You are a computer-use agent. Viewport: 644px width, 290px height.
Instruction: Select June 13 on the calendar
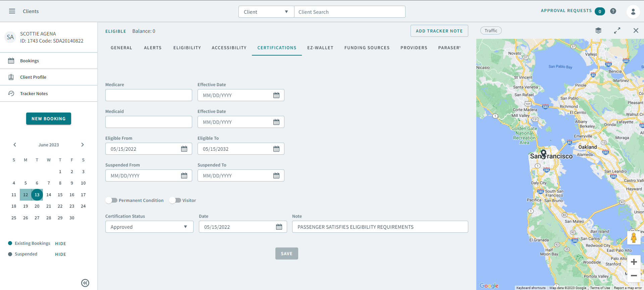tap(37, 195)
